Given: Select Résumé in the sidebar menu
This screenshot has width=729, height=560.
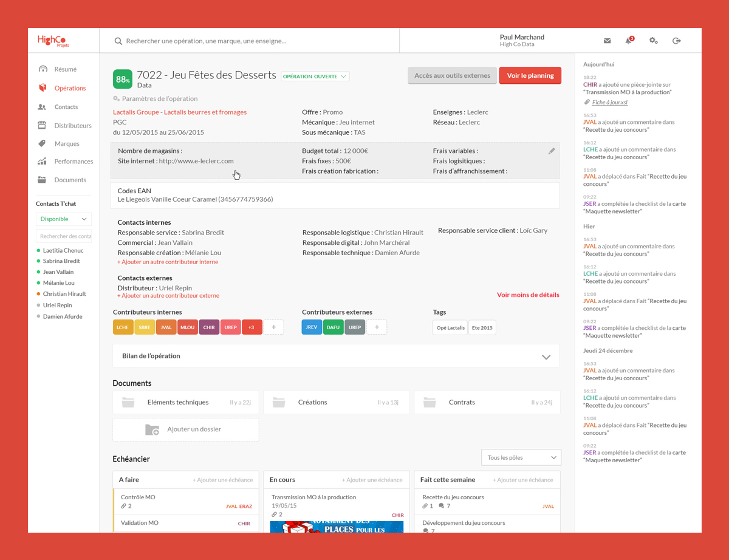Looking at the screenshot, I should pyautogui.click(x=65, y=69).
